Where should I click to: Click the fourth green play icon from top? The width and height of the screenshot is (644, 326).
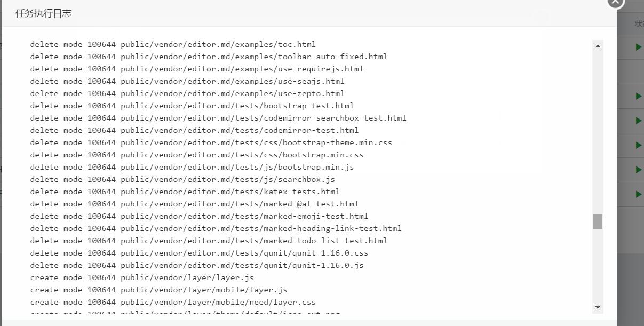(x=638, y=145)
